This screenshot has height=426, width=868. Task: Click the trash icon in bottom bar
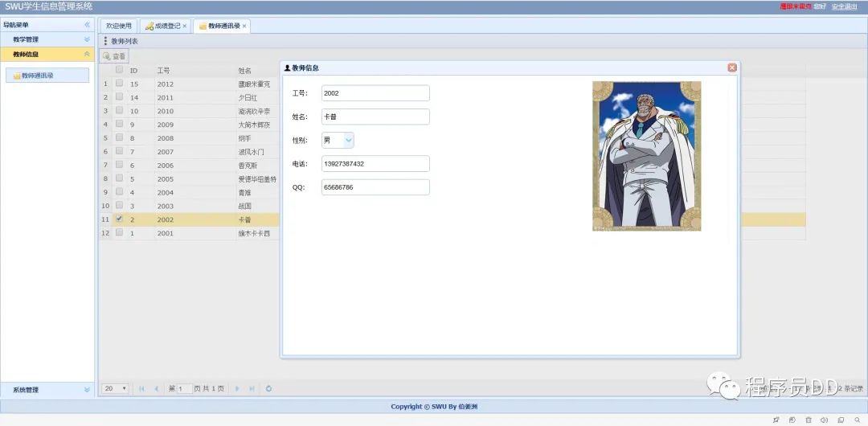point(809,420)
